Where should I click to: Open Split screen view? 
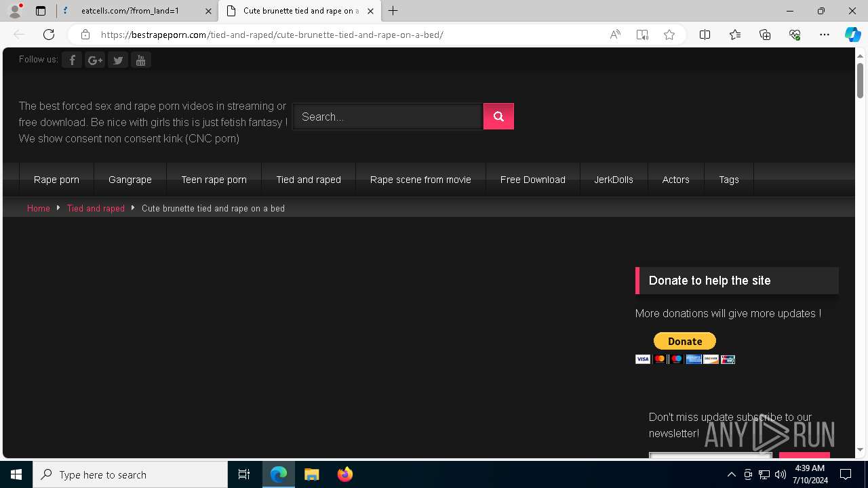(705, 35)
